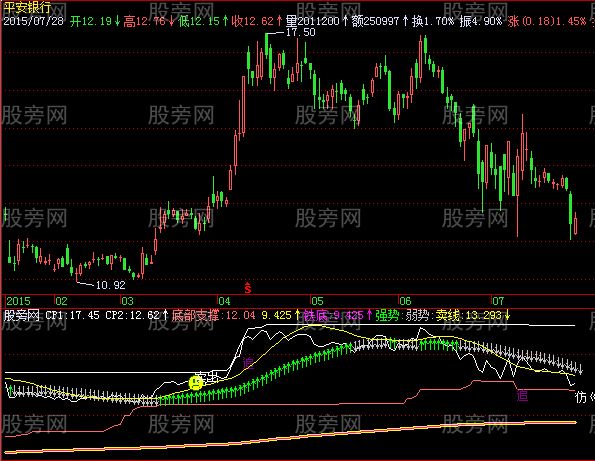This screenshot has width=595, height=461.
Task: Click the red S signal marker
Action: point(248,288)
